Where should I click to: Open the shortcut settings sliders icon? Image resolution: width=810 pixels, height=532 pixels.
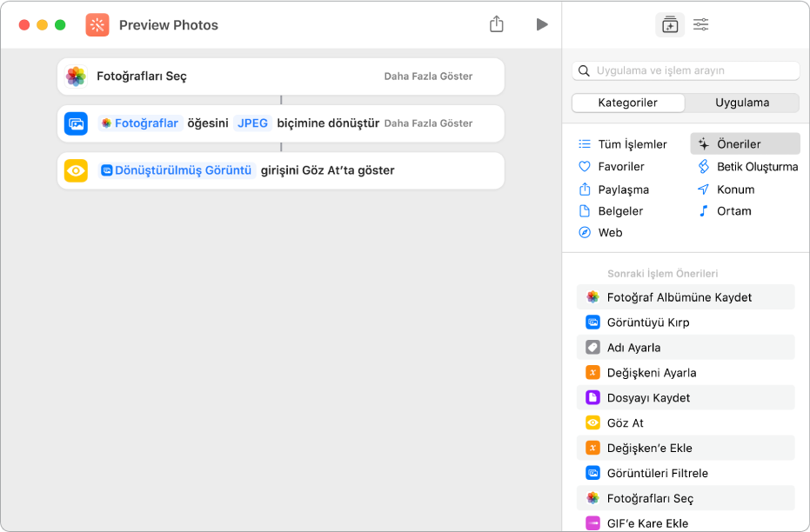(701, 25)
